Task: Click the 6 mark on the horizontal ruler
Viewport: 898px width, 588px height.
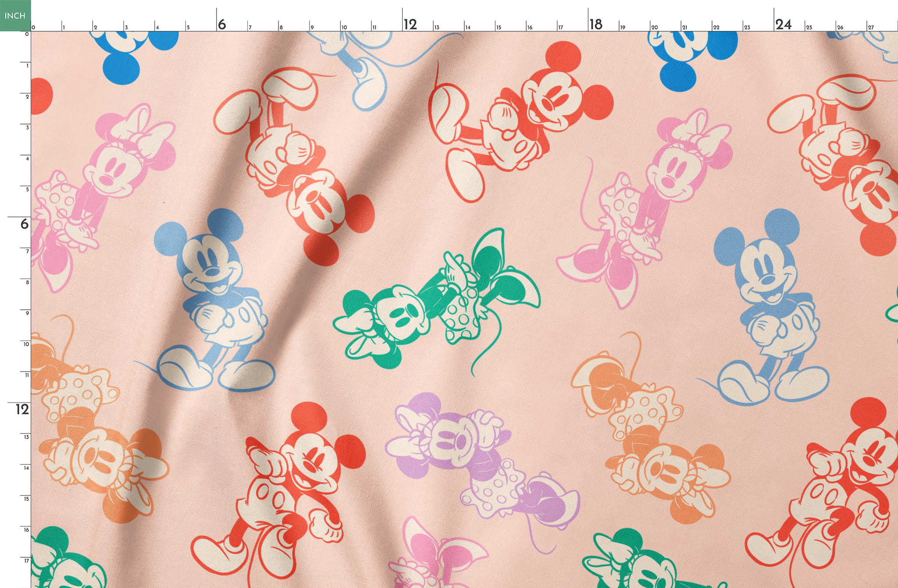Action: tap(222, 24)
